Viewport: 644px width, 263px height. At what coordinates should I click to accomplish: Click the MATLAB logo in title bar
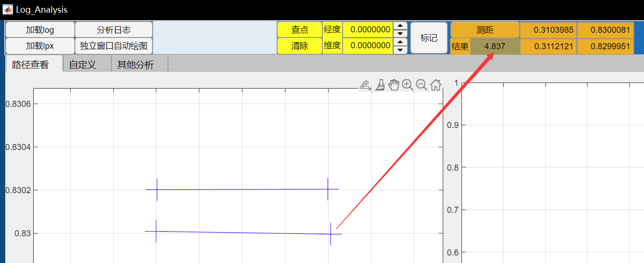[x=8, y=9]
